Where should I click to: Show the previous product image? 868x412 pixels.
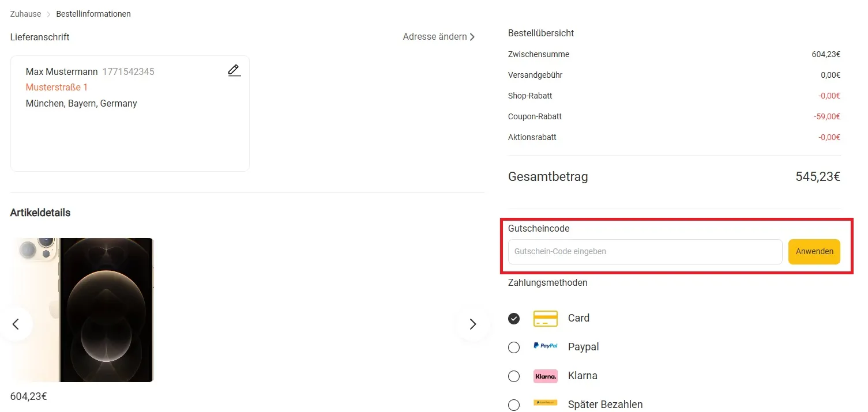[x=16, y=324]
